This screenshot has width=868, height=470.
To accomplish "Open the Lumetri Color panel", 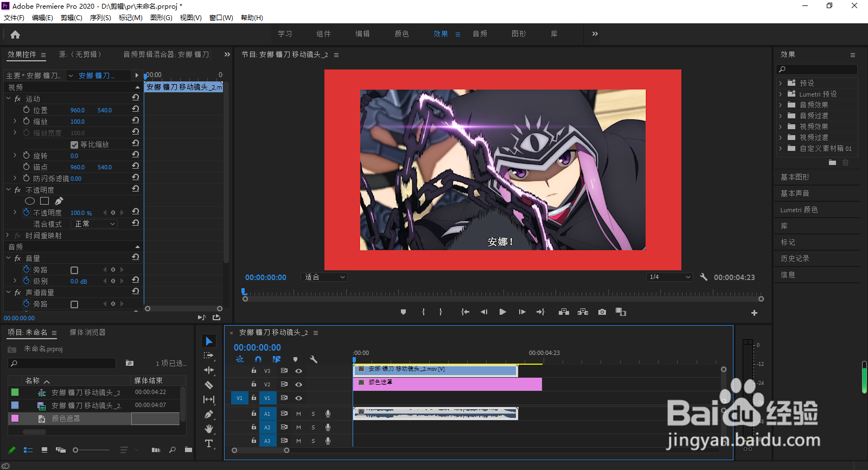I will pos(799,209).
